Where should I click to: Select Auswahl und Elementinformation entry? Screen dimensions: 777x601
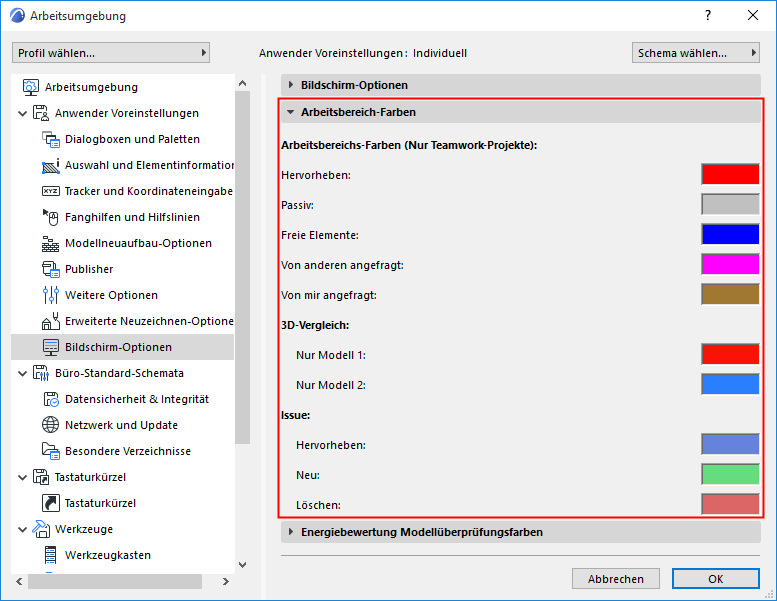149,165
